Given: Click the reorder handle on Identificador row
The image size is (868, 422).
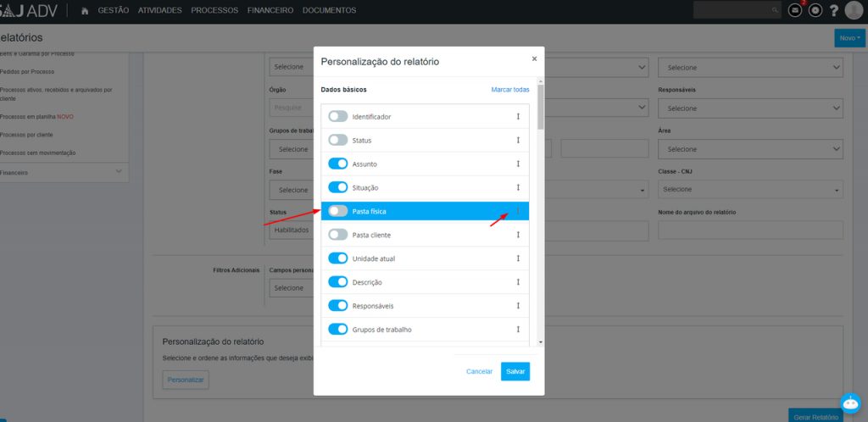Looking at the screenshot, I should 518,116.
